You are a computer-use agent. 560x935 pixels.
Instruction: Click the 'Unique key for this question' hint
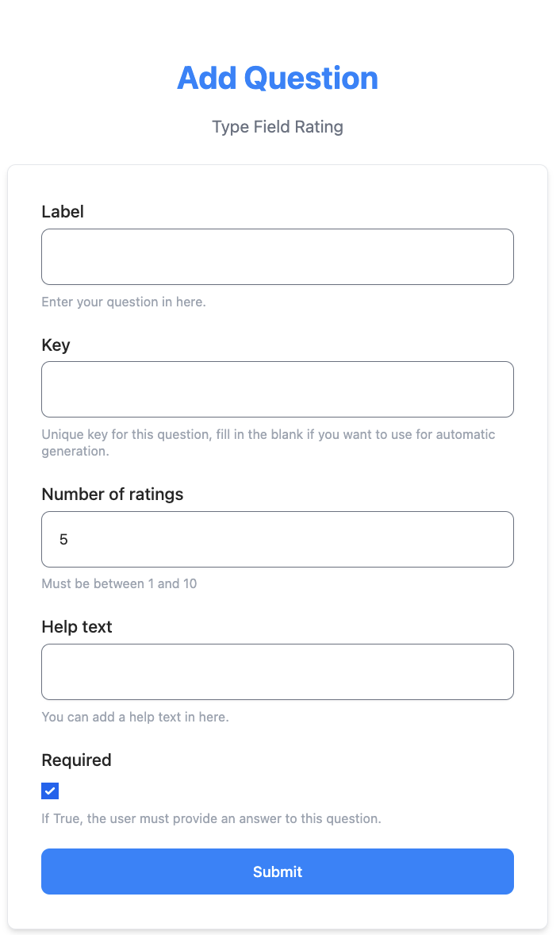click(x=268, y=442)
